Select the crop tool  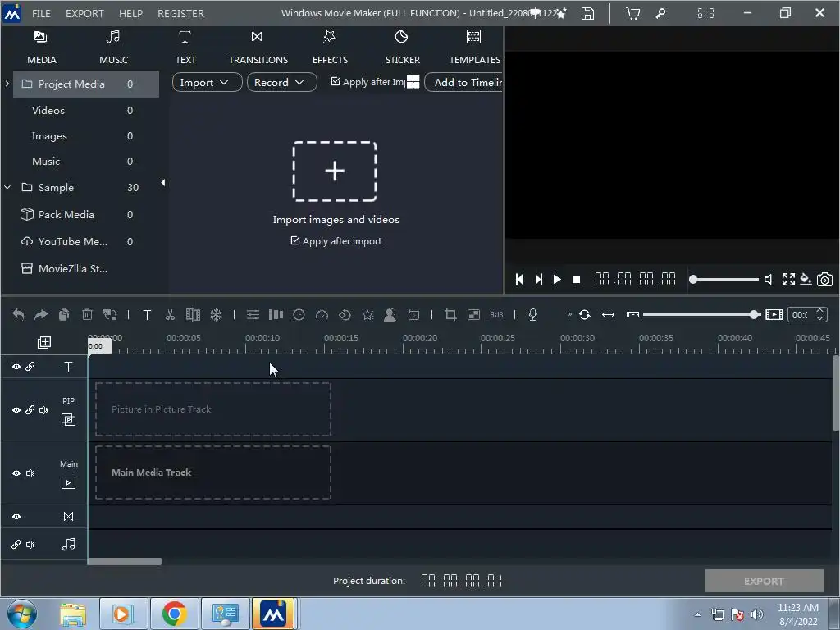[450, 314]
